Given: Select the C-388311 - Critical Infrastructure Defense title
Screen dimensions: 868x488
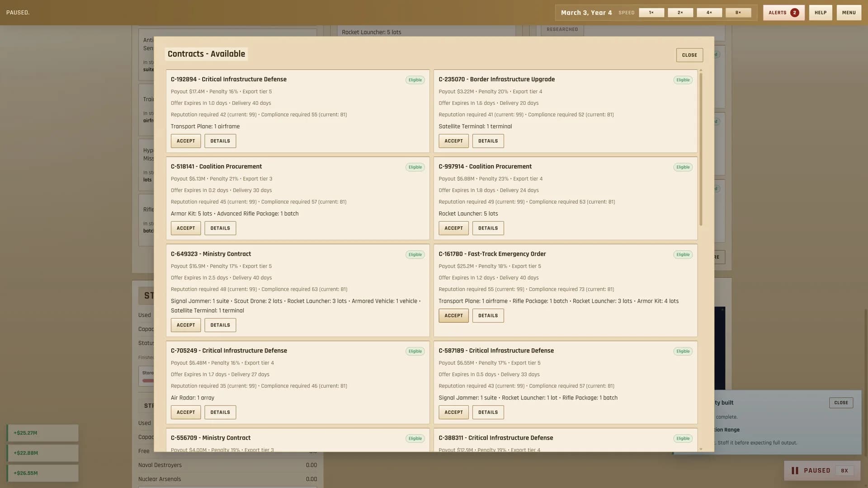Looking at the screenshot, I should pyautogui.click(x=496, y=438).
